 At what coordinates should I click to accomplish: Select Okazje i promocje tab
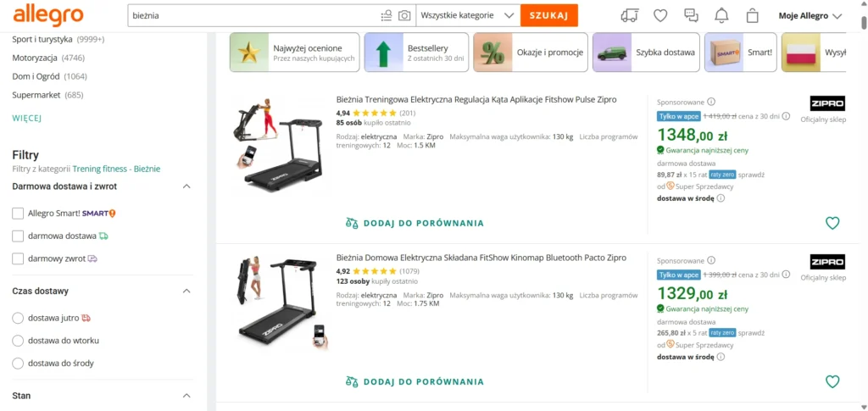click(531, 53)
